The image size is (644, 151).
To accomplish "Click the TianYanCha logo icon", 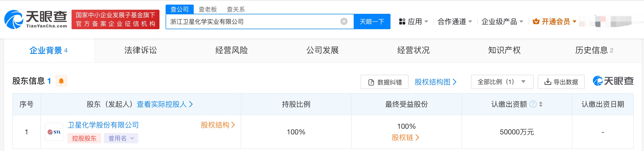I will pyautogui.click(x=14, y=19).
